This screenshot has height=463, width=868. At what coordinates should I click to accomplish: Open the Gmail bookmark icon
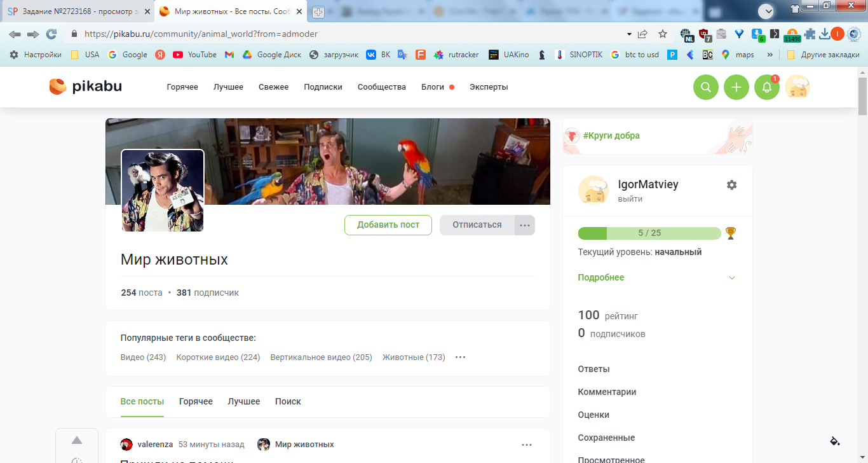point(229,55)
